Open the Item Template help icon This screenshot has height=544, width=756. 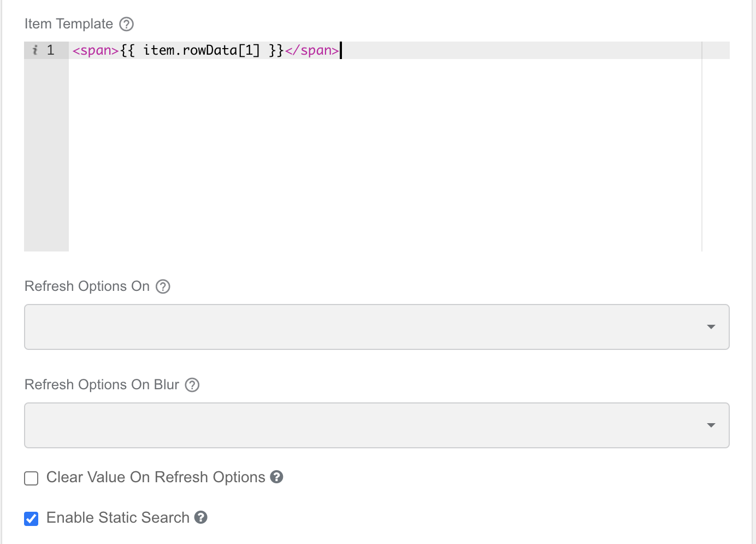click(x=126, y=24)
